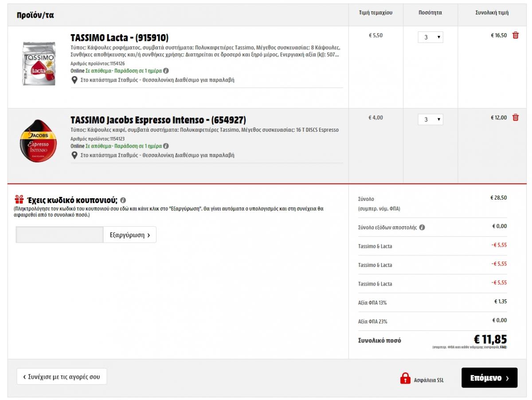
Task: Open info icon next to Jacobs Espresso delivery
Action: (166, 146)
